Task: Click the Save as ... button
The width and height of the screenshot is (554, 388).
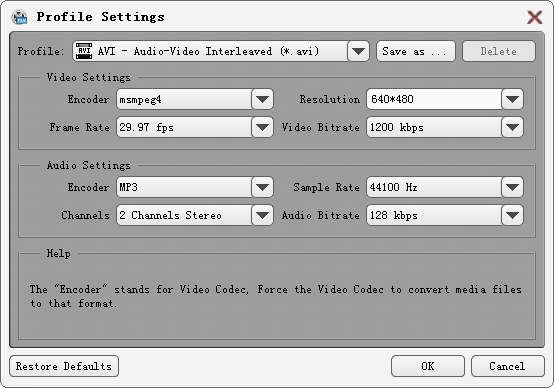Action: (x=416, y=51)
